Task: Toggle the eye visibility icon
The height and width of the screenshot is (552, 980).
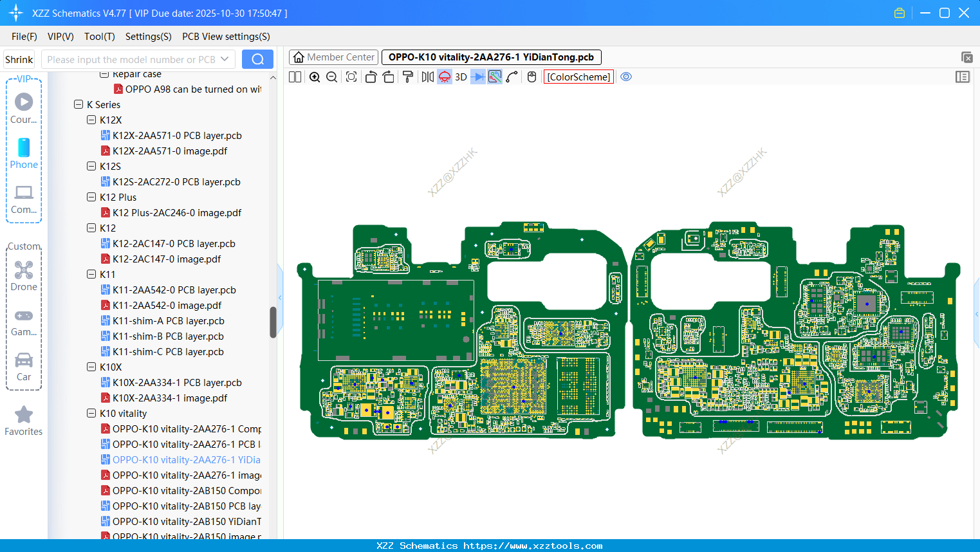Action: click(626, 77)
